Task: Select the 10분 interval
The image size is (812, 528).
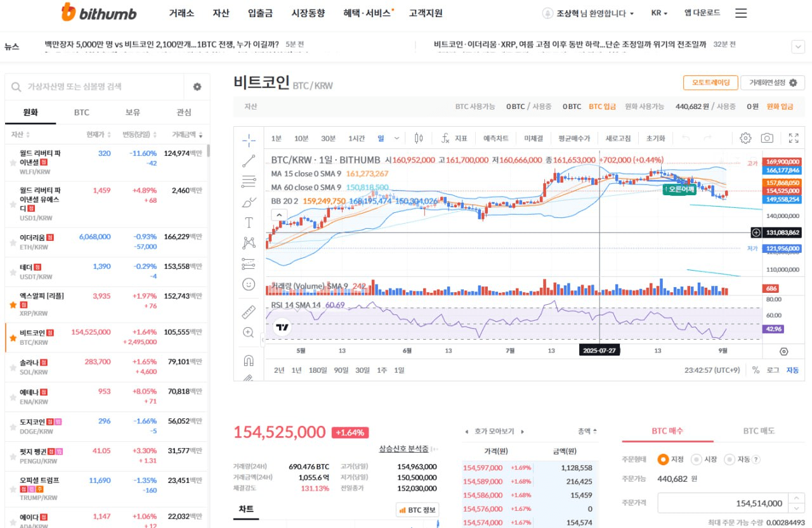Action: (301, 138)
